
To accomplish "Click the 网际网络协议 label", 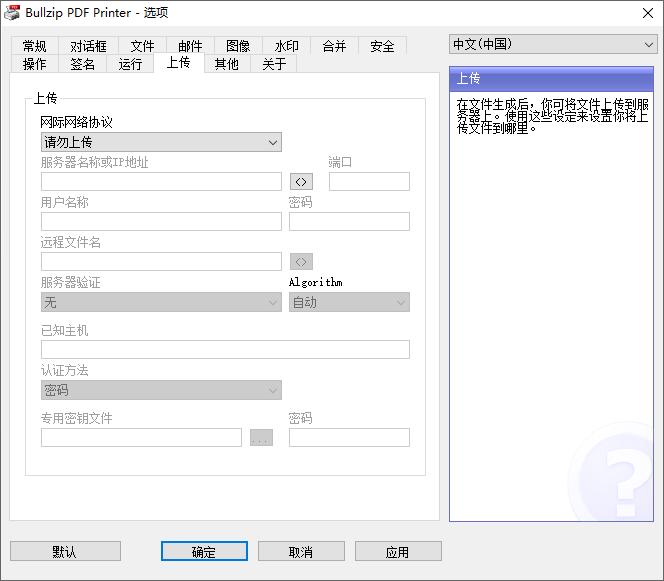I will click(x=77, y=122).
